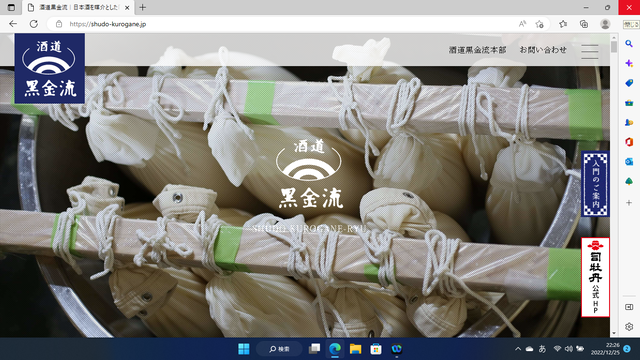
Task: Open the sidebar Outlook icon
Action: 629,162
